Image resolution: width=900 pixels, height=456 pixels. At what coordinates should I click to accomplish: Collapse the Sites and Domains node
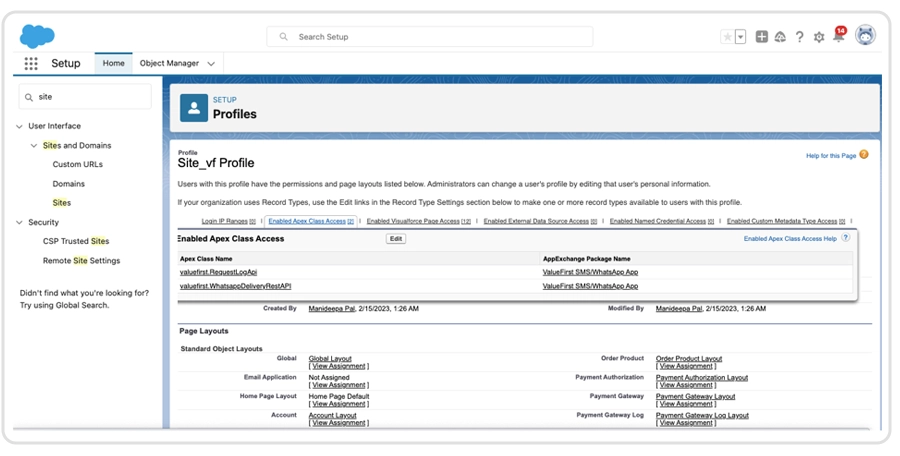pyautogui.click(x=34, y=146)
